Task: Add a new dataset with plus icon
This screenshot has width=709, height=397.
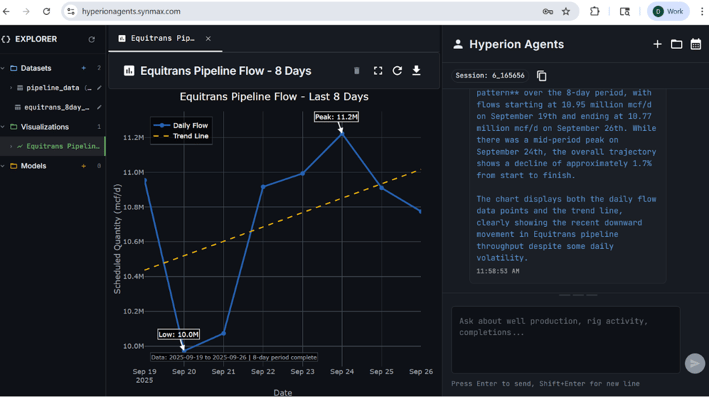Action: 83,68
